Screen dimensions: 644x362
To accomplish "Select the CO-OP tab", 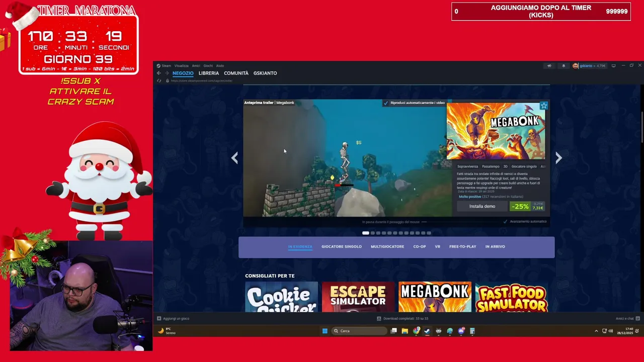I will [x=420, y=247].
